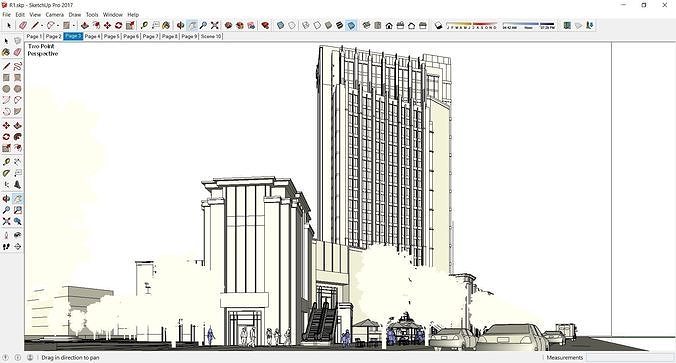The image size is (676, 363).
Task: Click the geo-location status bar icon
Action: tap(6, 357)
